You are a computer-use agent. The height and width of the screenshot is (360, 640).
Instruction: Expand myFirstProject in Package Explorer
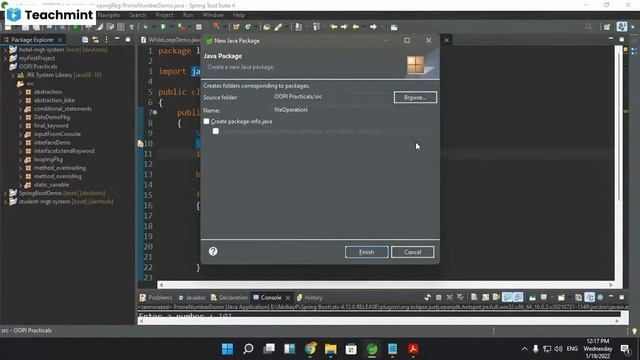click(5, 58)
